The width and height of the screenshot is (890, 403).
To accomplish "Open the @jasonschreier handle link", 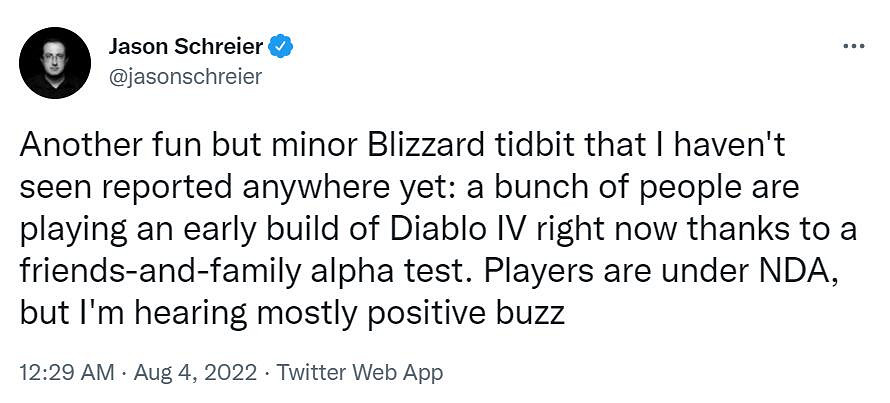I will (184, 76).
